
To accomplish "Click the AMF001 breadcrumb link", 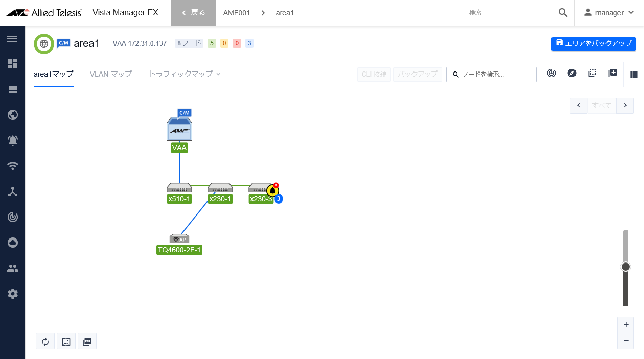I will [237, 13].
